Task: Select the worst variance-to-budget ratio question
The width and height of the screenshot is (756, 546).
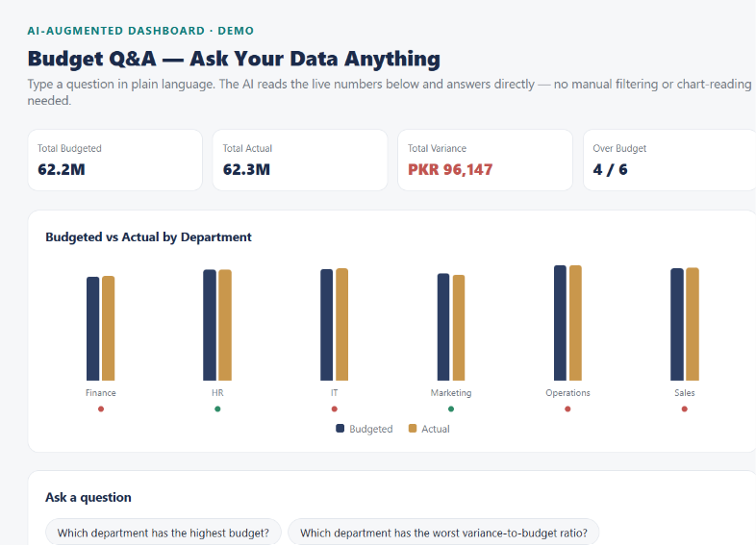Action: tap(443, 533)
